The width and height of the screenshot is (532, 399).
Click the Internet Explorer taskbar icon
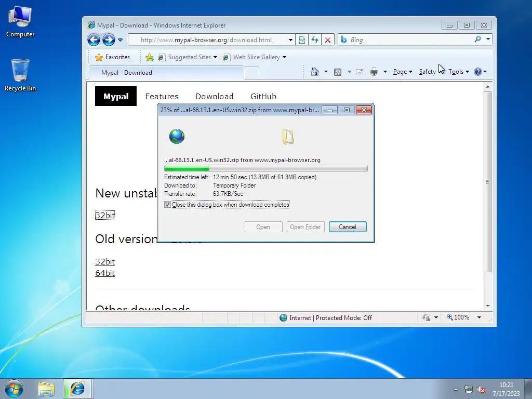(x=77, y=389)
